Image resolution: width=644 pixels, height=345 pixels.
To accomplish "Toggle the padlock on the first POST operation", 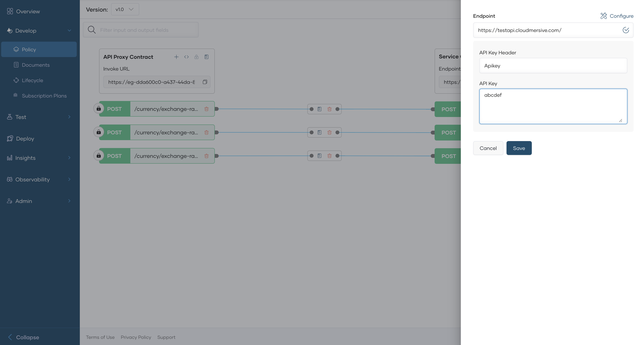I will pyautogui.click(x=99, y=109).
